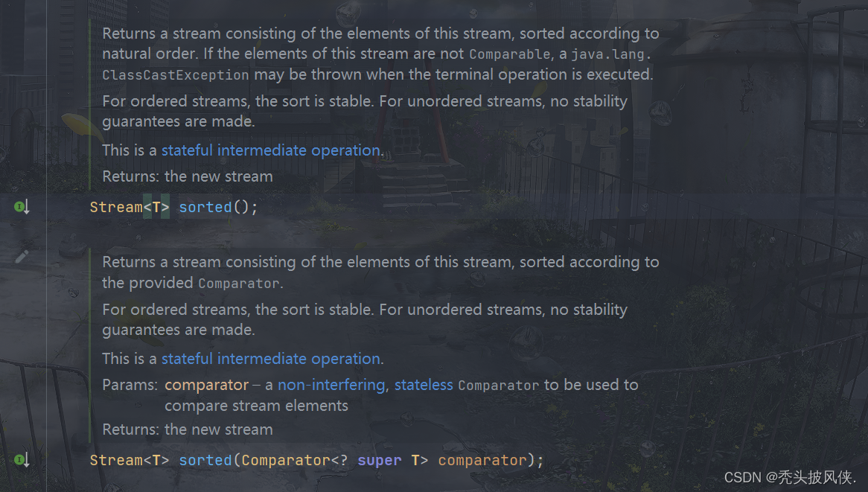Click the gutter icon beside sorted(Comparator) declaration
This screenshot has width=868, height=492.
[x=21, y=460]
